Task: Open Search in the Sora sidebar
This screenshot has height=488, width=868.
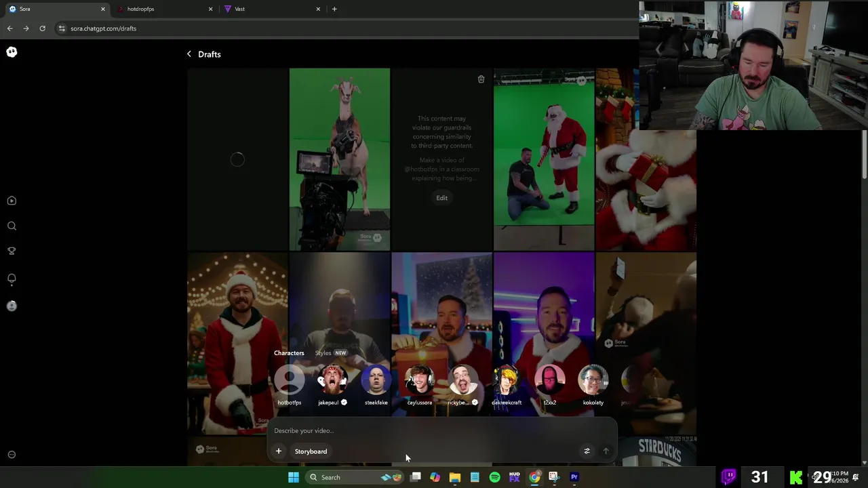Action: [12, 226]
